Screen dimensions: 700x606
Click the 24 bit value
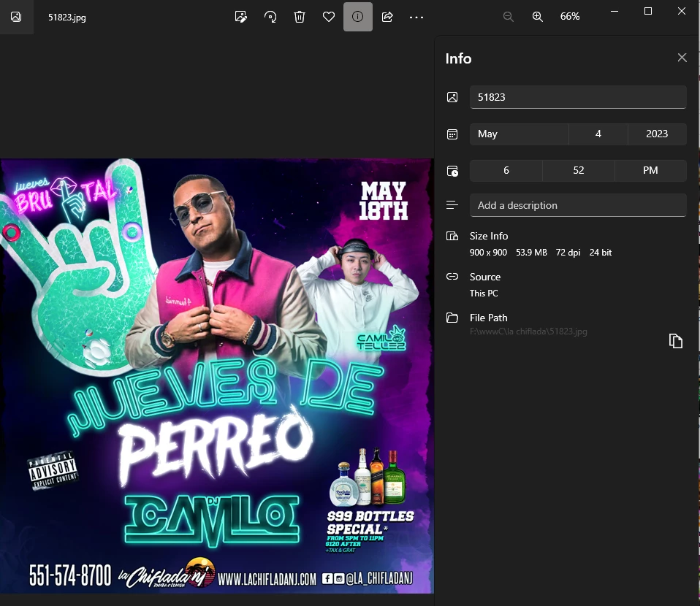tap(601, 253)
